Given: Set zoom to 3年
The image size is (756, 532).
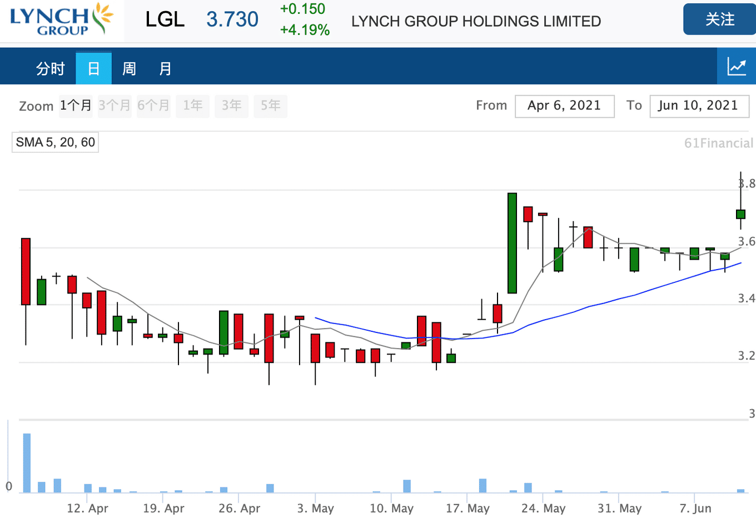Looking at the screenshot, I should pyautogui.click(x=231, y=106).
